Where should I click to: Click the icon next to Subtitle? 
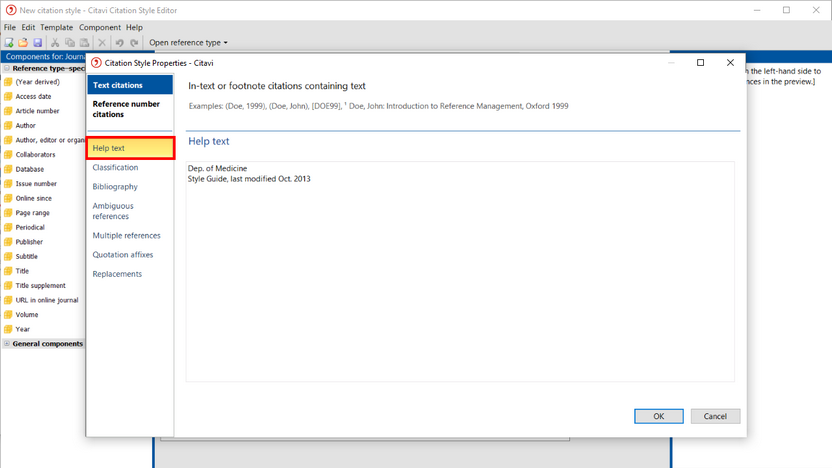pos(8,256)
